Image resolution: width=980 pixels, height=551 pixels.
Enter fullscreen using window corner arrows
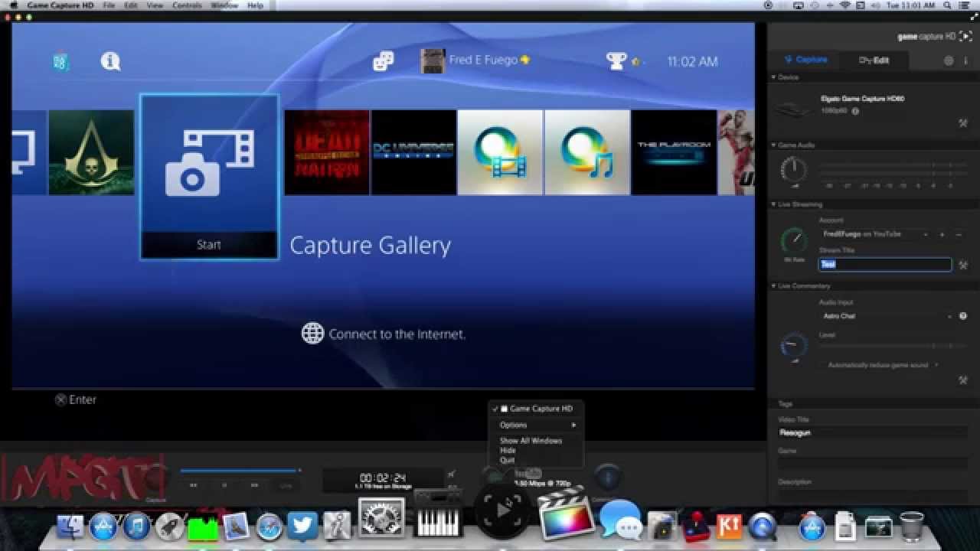(x=972, y=17)
